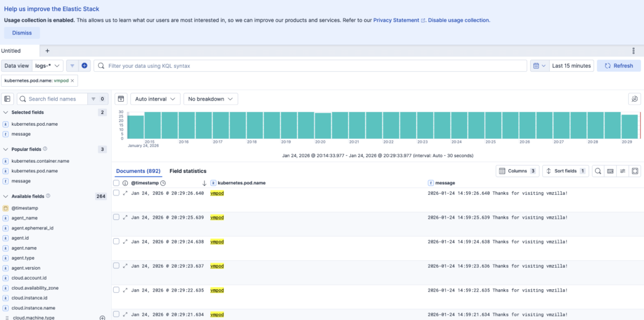
Task: Add cloud.machine.type field as a column
Action: (x=103, y=318)
